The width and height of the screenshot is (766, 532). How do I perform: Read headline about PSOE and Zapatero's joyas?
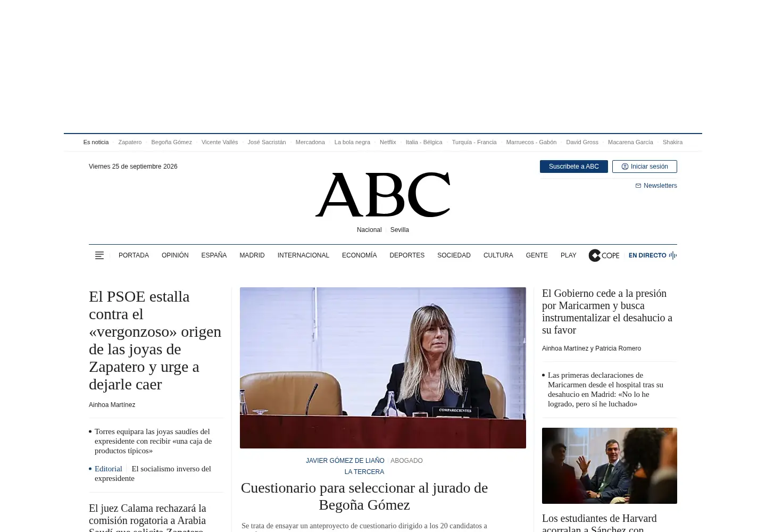[x=155, y=340]
